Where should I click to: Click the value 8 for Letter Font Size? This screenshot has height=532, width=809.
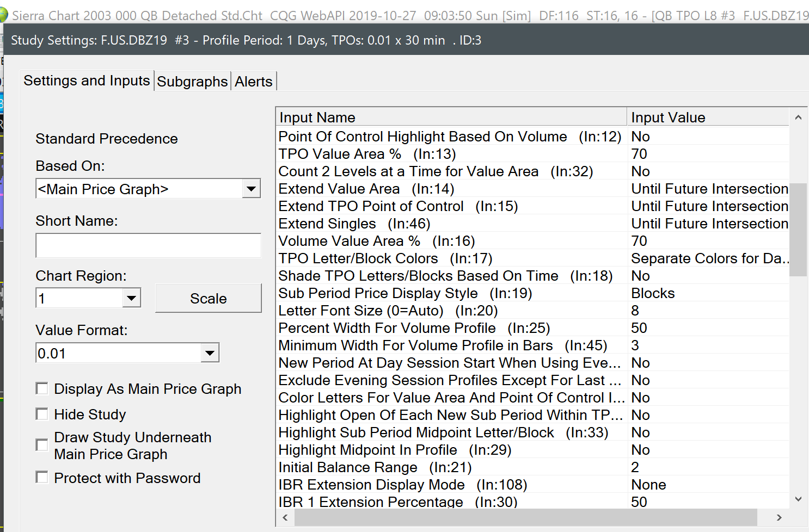pos(635,311)
